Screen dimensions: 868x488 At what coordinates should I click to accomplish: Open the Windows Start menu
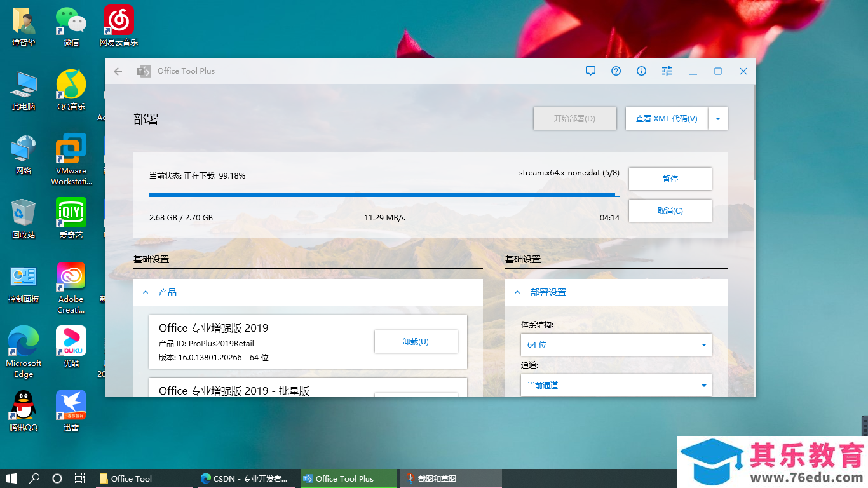coord(11,478)
